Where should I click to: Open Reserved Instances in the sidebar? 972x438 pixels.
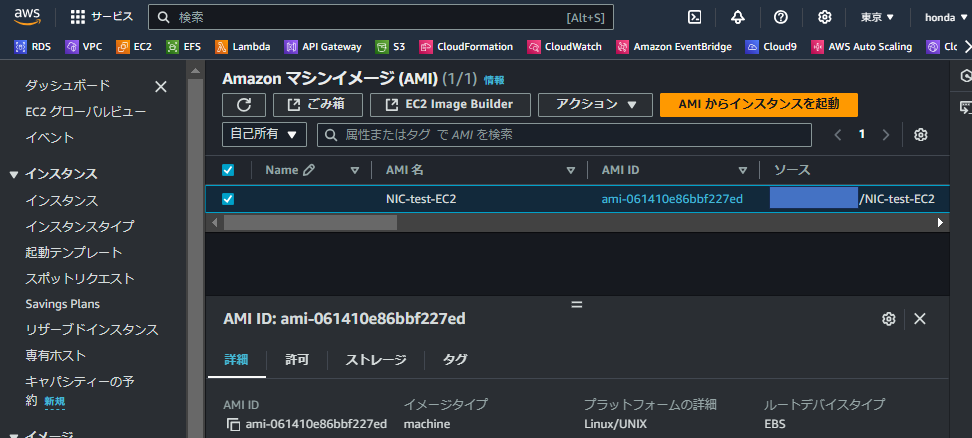92,330
